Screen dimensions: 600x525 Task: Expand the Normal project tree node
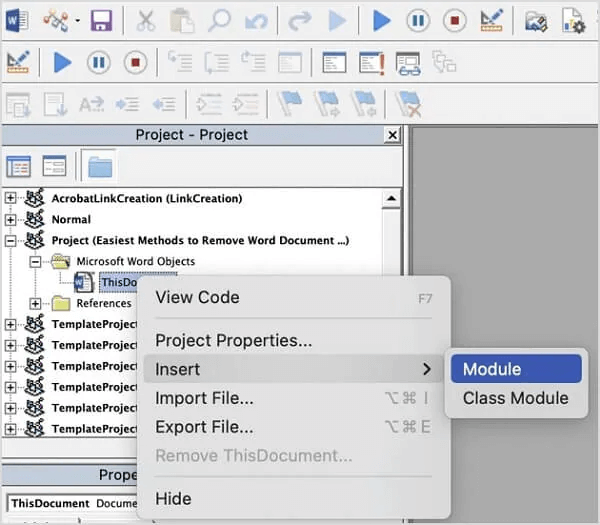point(11,219)
